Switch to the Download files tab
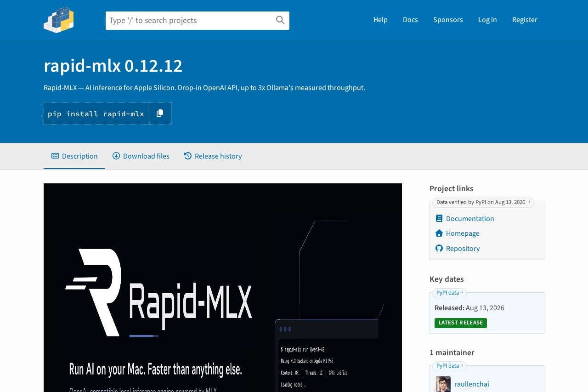 coord(141,156)
